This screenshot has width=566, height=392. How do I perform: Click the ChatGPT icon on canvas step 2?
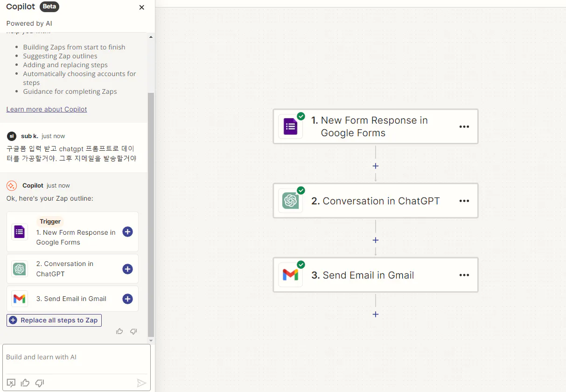(290, 201)
